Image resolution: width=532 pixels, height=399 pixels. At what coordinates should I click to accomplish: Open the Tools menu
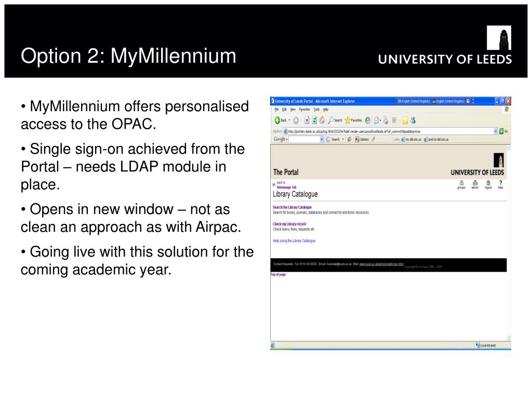pyautogui.click(x=316, y=110)
